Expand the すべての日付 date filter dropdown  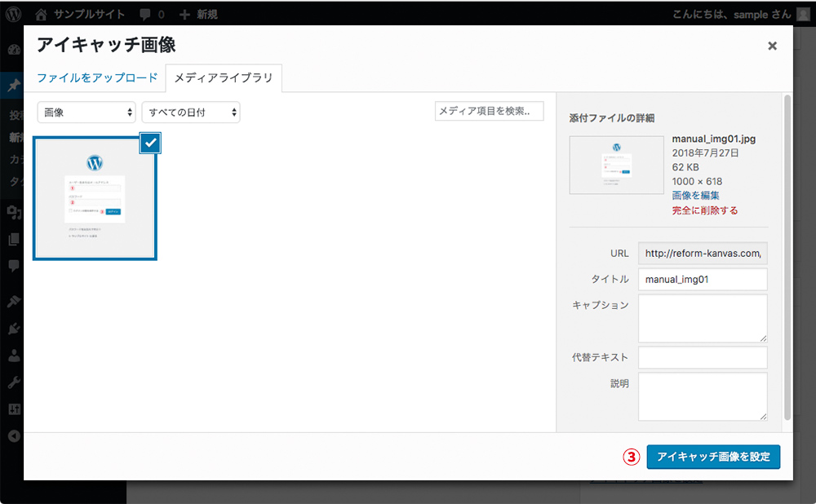pyautogui.click(x=190, y=113)
